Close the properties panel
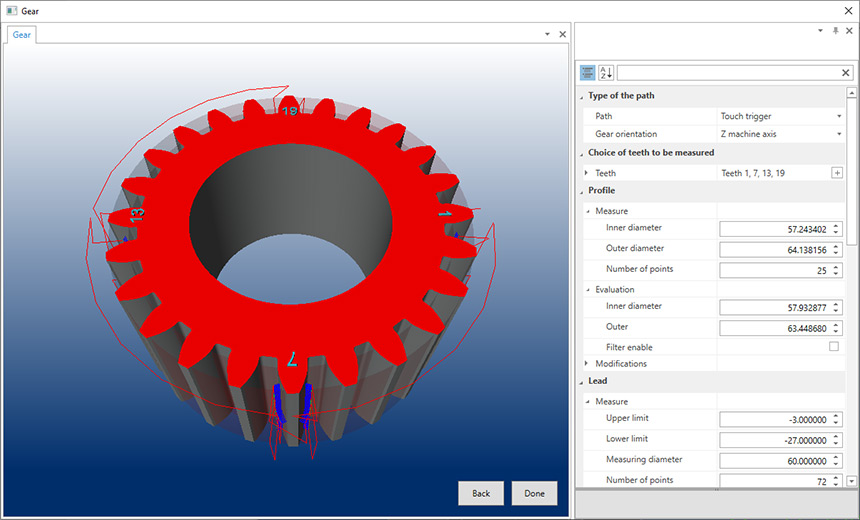 pyautogui.click(x=849, y=32)
